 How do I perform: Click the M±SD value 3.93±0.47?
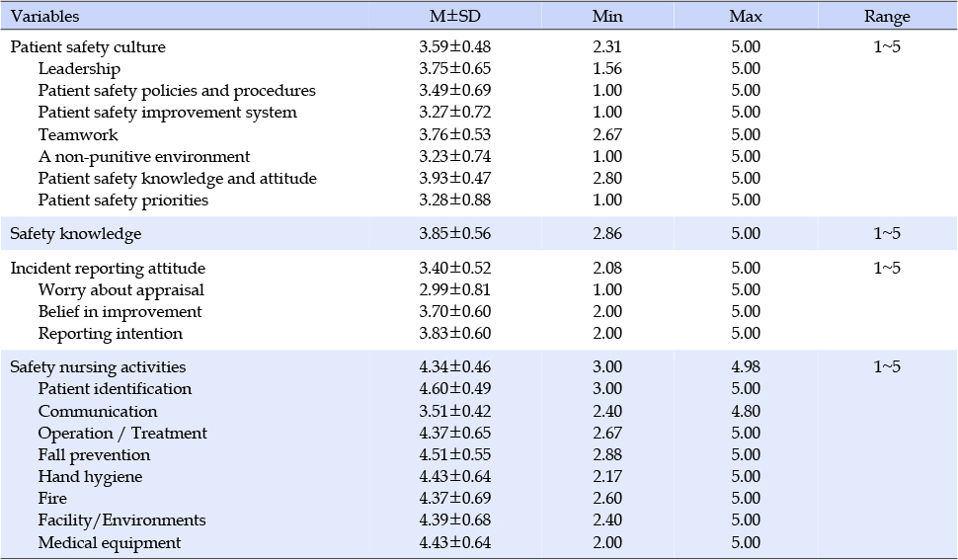(454, 179)
